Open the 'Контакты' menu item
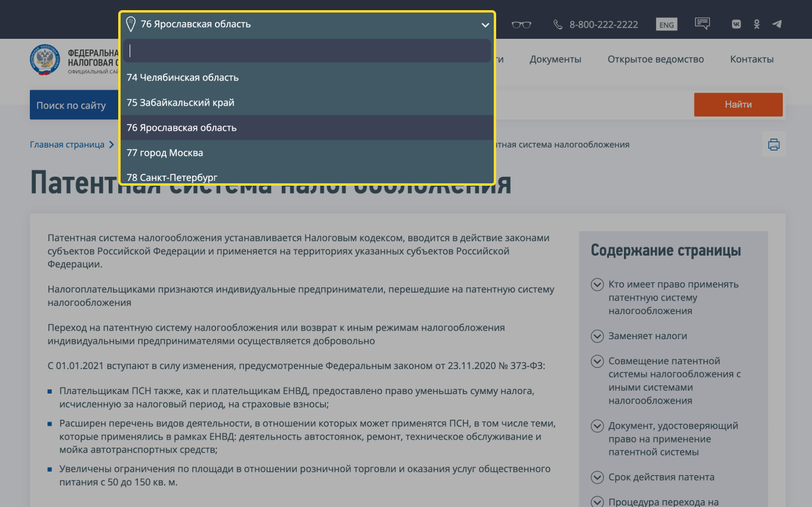This screenshot has height=507, width=812. [752, 59]
